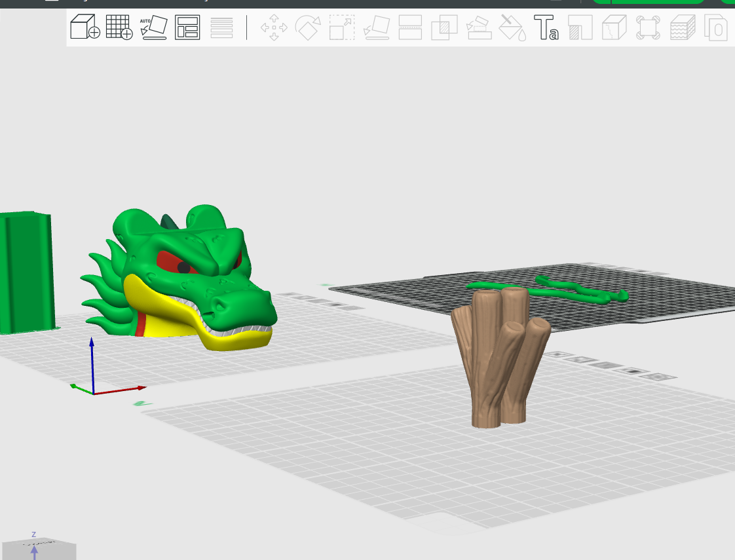Select the paint bucket Color painting tool
The width and height of the screenshot is (735, 560).
pyautogui.click(x=512, y=27)
